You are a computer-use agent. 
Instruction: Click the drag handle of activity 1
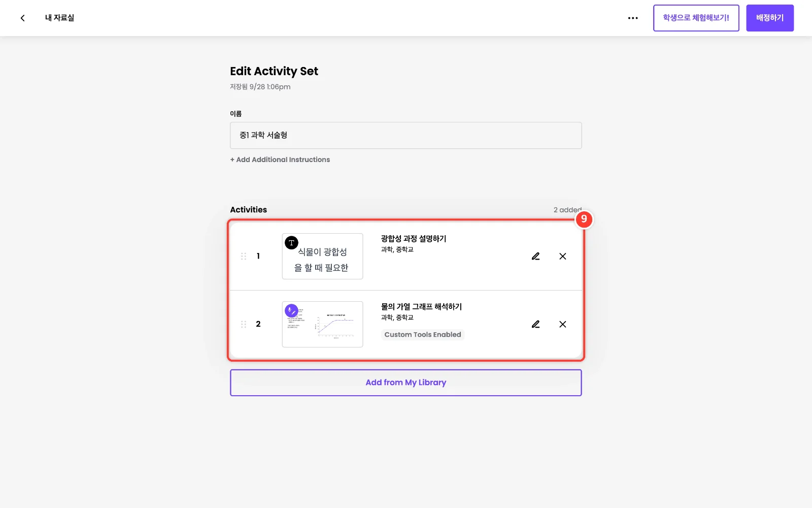coord(244,256)
